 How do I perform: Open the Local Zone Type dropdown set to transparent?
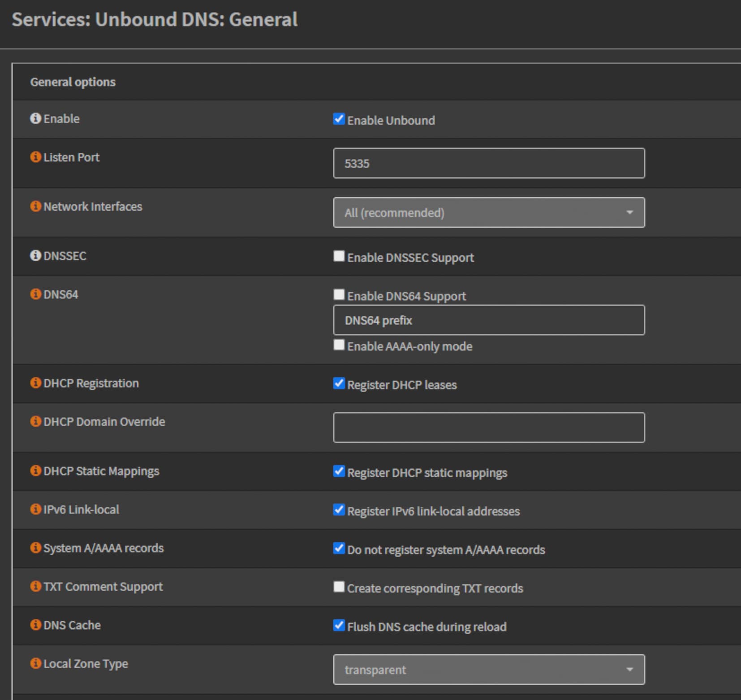489,670
